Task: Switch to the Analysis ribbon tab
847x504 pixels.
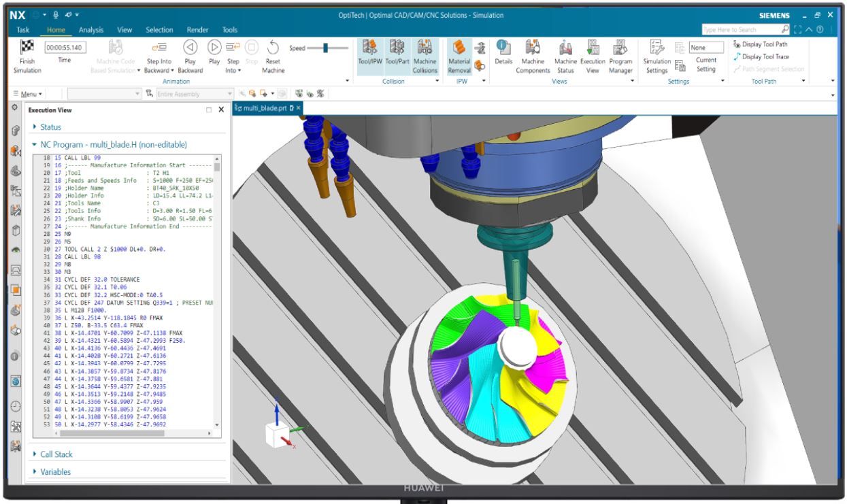Action: [91, 30]
